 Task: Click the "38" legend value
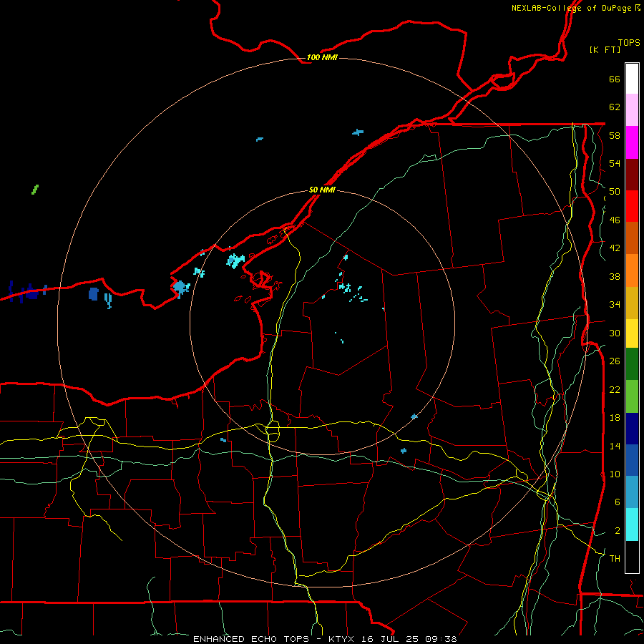point(615,276)
